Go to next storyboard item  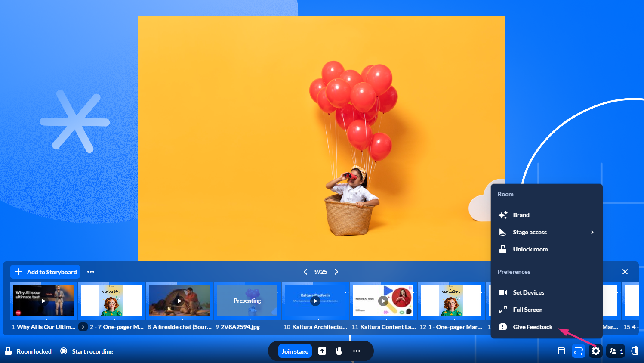336,272
